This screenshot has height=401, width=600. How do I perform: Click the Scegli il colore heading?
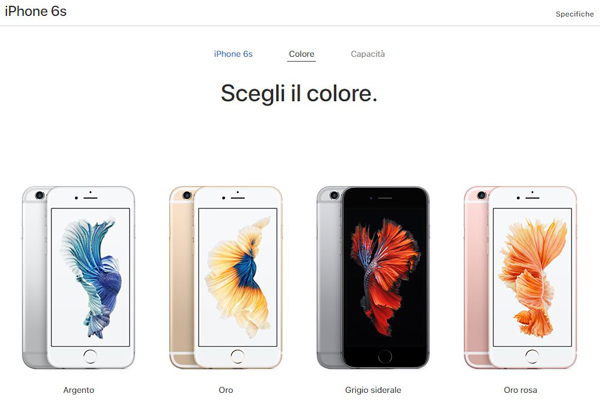pos(299,93)
